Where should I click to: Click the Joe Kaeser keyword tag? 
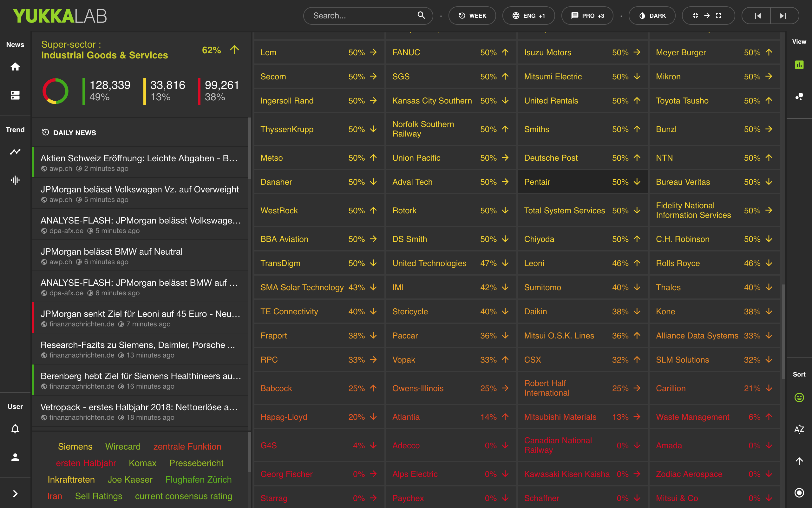pyautogui.click(x=130, y=479)
